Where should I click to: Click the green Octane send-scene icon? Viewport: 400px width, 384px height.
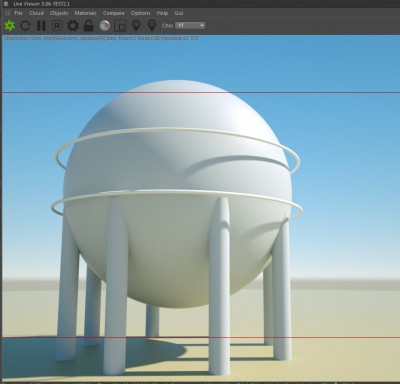tap(10, 26)
